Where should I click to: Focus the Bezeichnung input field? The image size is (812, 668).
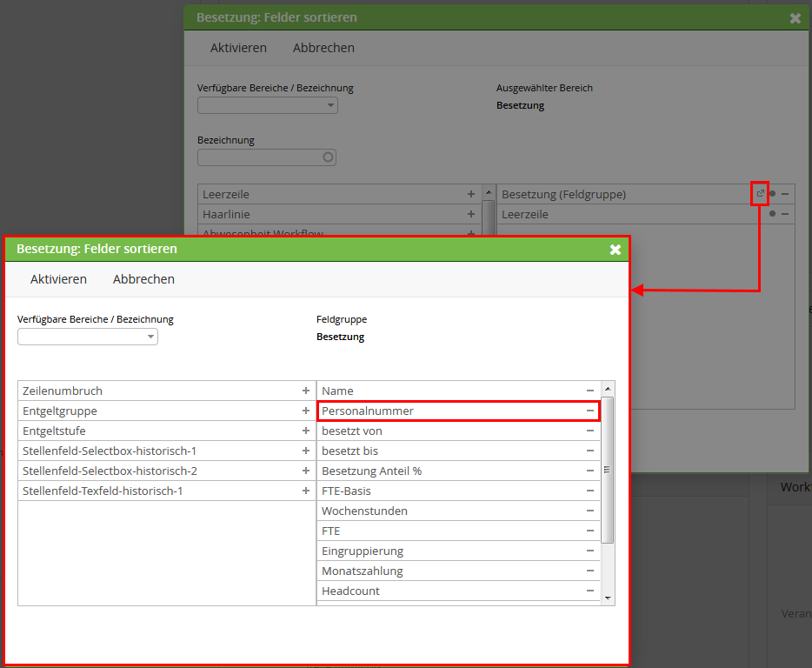click(x=267, y=157)
